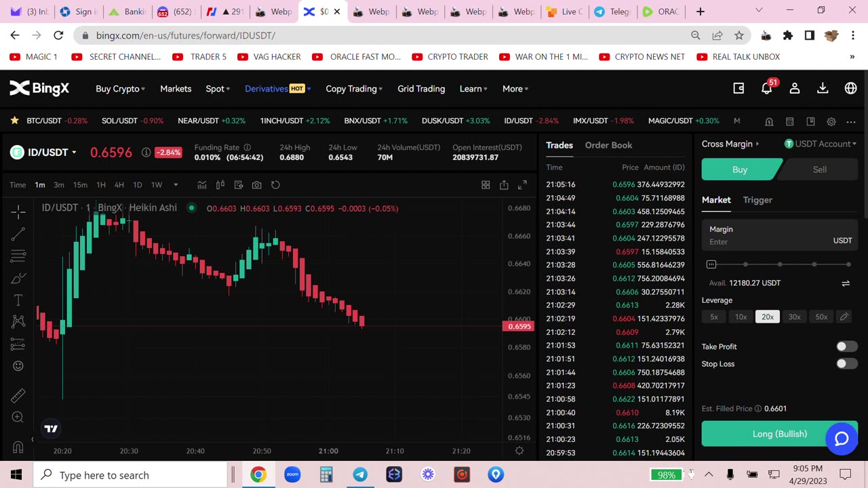Viewport: 868px width, 488px height.
Task: Open the chat support bubble
Action: (x=842, y=439)
